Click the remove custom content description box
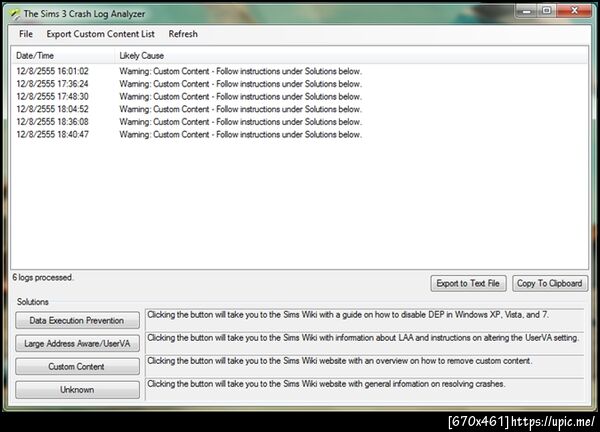Screen dimensions: 600x432 coord(365,366)
